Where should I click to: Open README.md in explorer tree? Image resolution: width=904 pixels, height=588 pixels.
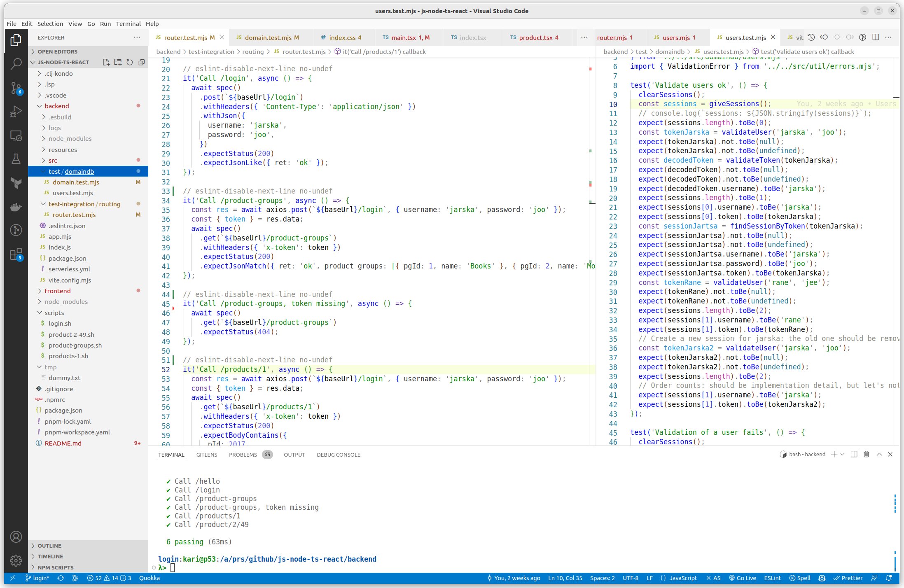click(88, 443)
